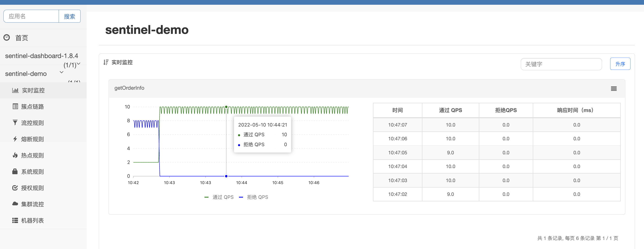
Task: Click the checkmark icon for 授权规则
Action: (15, 188)
